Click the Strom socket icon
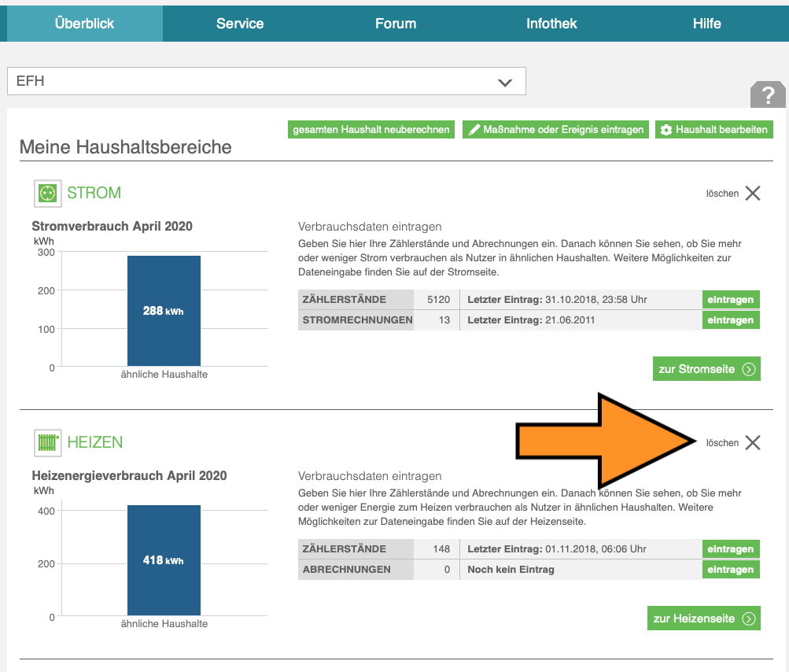The image size is (789, 672). pyautogui.click(x=48, y=193)
